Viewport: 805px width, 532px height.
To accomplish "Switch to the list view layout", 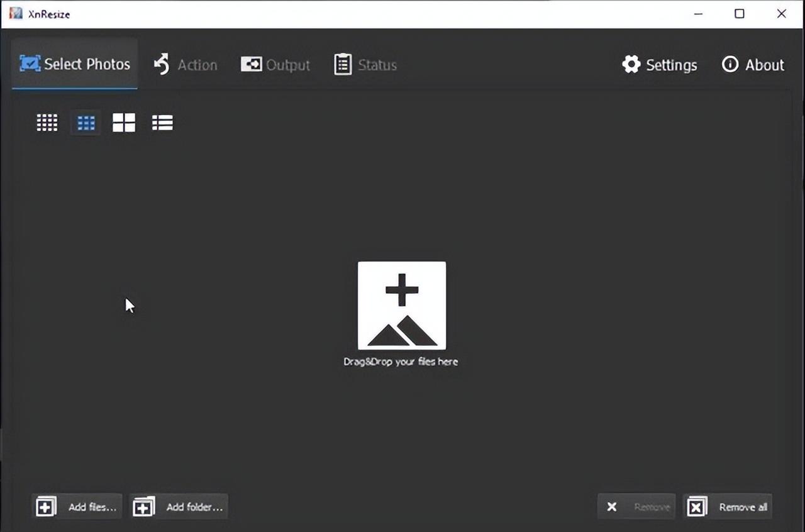I will (x=162, y=123).
